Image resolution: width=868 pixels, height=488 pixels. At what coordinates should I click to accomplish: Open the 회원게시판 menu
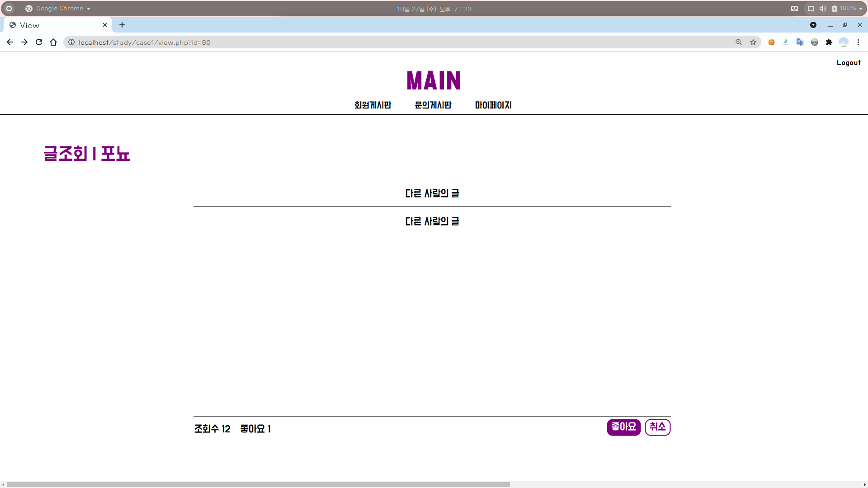pyautogui.click(x=373, y=105)
